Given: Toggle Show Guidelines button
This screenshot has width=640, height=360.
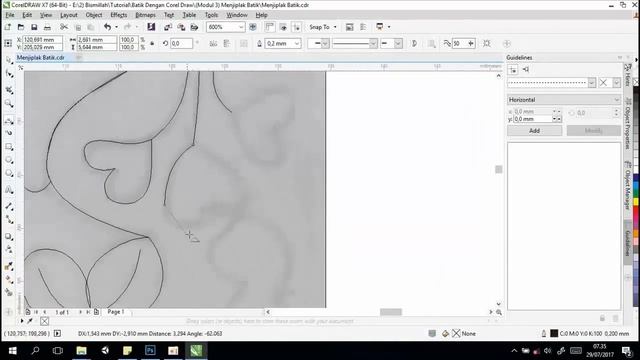Looking at the screenshot, I should point(296,27).
